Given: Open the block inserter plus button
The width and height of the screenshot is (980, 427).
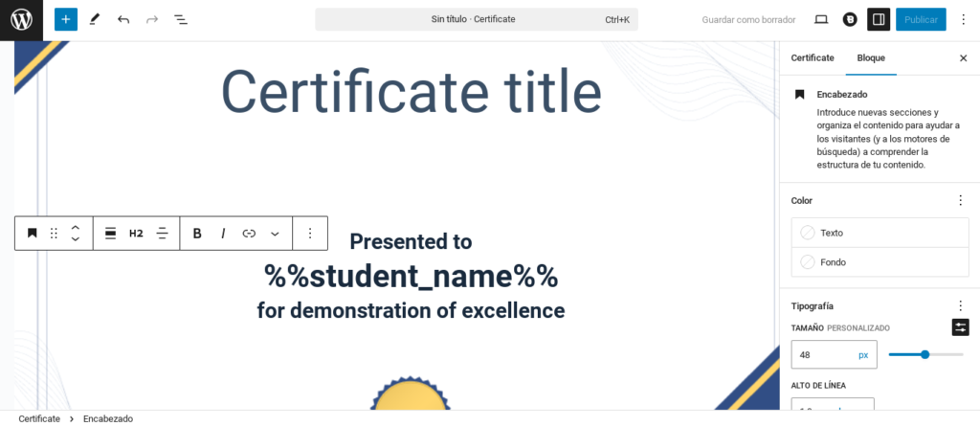Looking at the screenshot, I should [66, 19].
